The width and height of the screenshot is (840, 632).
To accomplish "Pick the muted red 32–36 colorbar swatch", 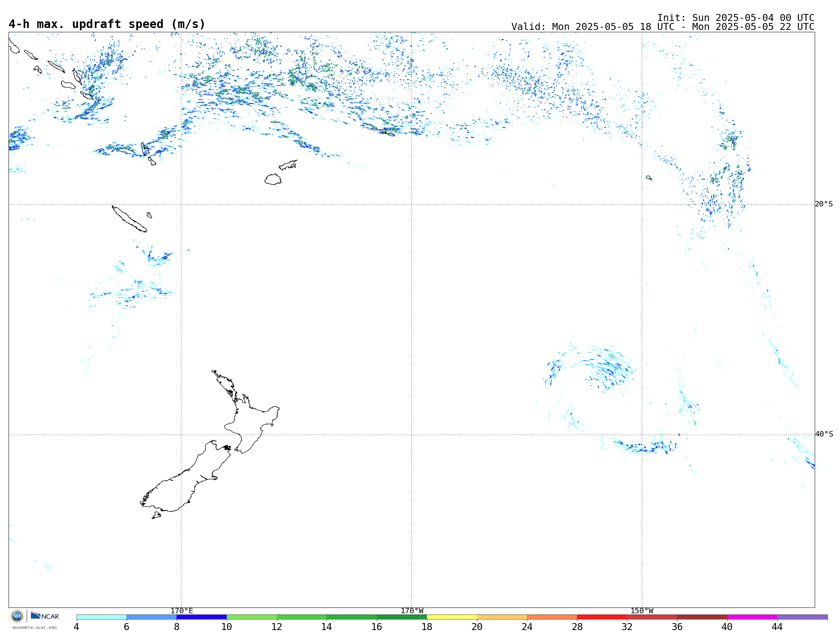I will 652,617.
